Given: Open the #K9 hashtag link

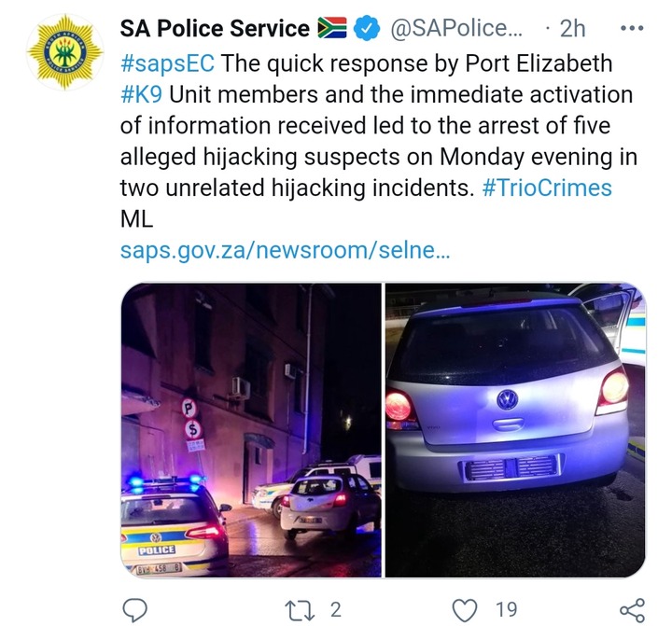Looking at the screenshot, I should (142, 94).
